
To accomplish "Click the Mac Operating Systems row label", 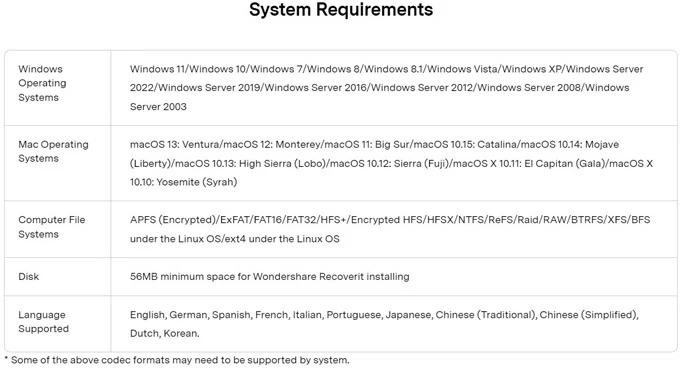I will 53,151.
